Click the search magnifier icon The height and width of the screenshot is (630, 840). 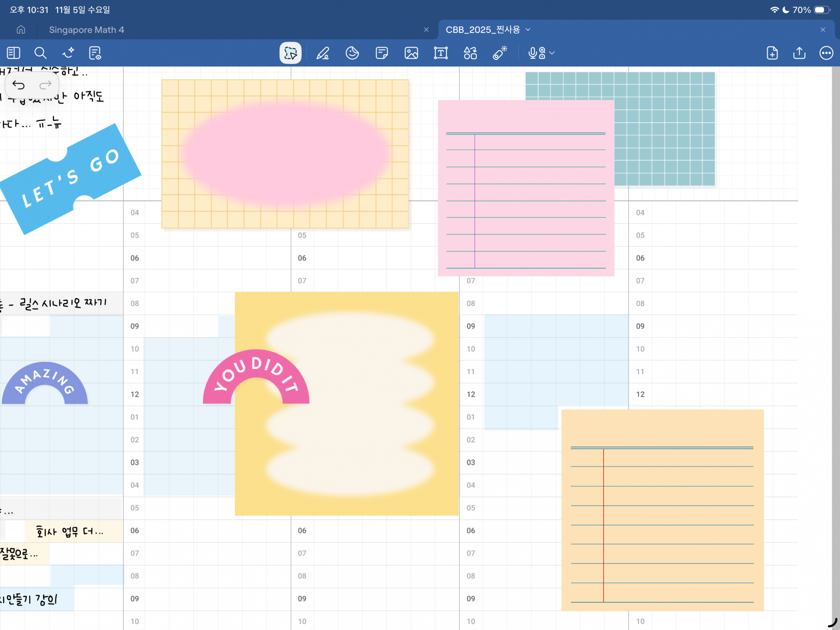tap(40, 53)
